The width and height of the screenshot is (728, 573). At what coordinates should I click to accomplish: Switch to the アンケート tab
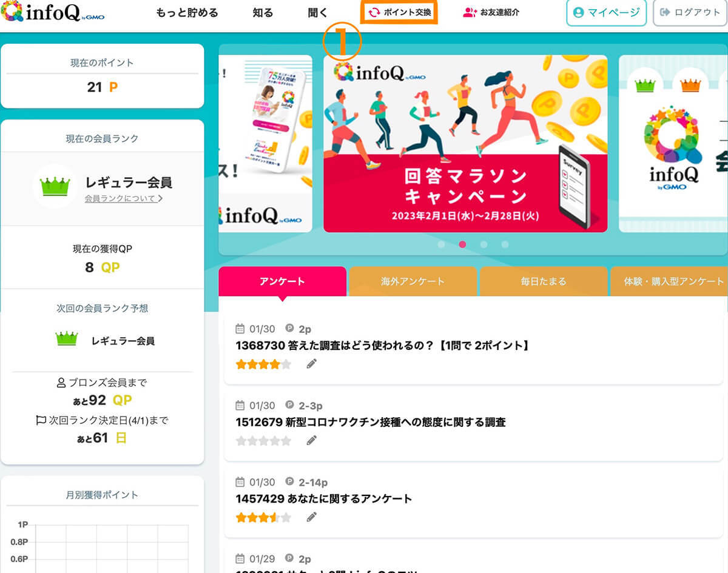[x=282, y=281]
